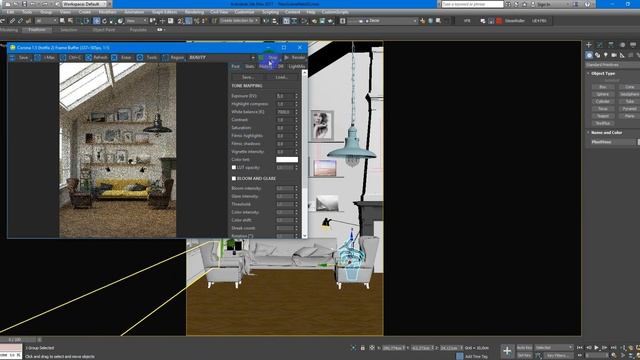Viewport: 640px width, 360px height.
Task: Select Geometry category in Create panel
Action: click(589, 55)
